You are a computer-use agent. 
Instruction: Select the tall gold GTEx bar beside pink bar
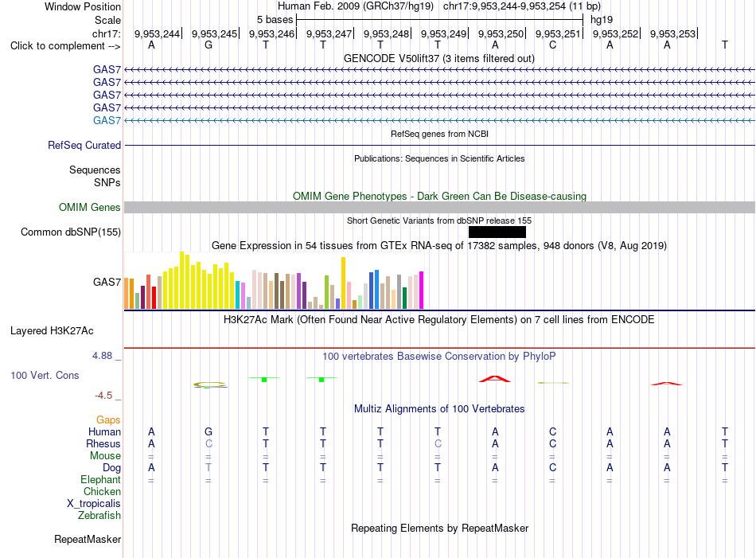pos(344,283)
